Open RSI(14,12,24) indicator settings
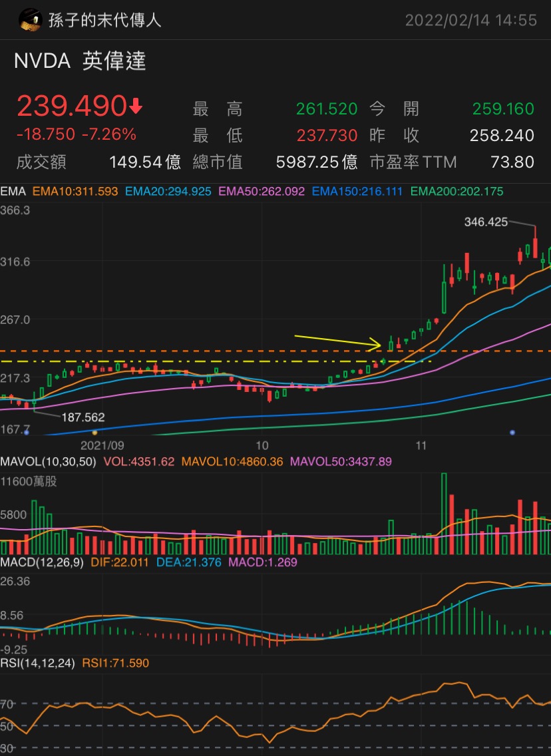This screenshot has height=756, width=551. (x=38, y=663)
